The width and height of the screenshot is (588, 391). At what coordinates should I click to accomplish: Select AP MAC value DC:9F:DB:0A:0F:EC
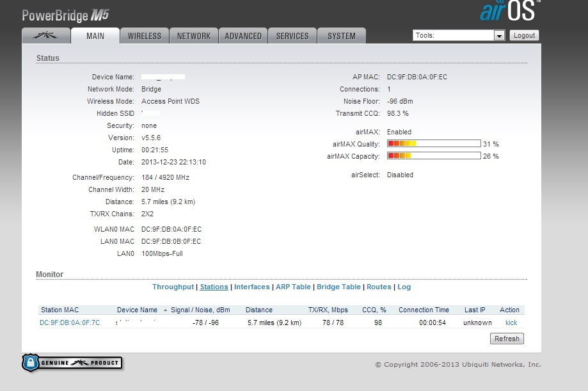tap(417, 77)
